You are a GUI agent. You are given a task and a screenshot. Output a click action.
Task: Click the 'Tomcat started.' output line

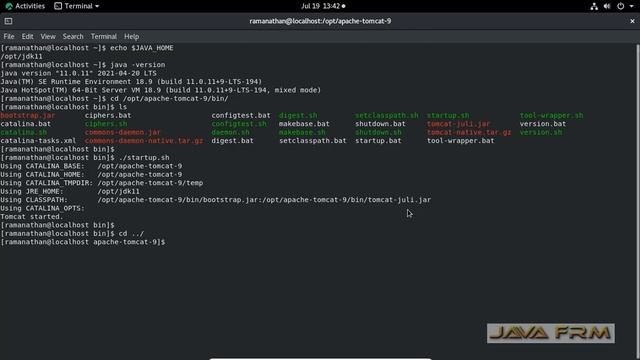(32, 217)
